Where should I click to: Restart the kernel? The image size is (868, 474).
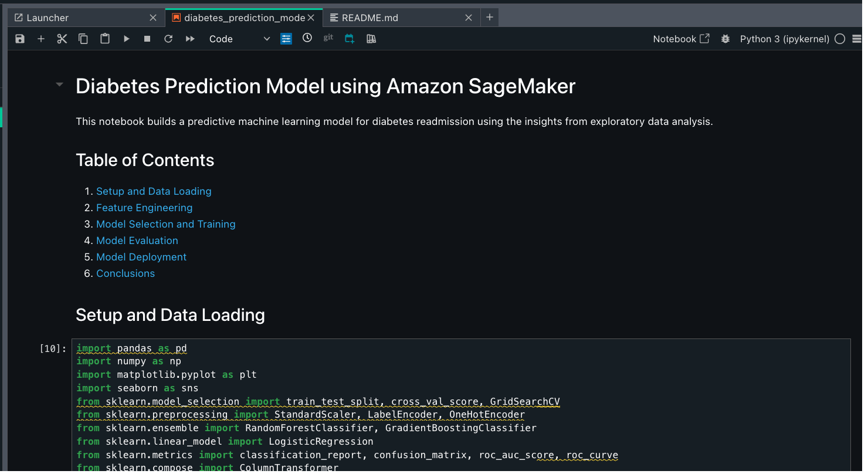point(168,39)
